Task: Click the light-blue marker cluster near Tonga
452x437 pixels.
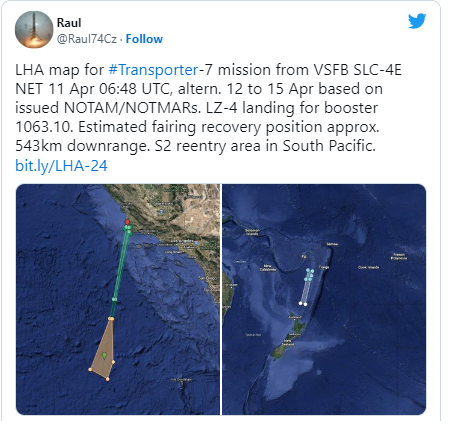Action: coord(309,275)
